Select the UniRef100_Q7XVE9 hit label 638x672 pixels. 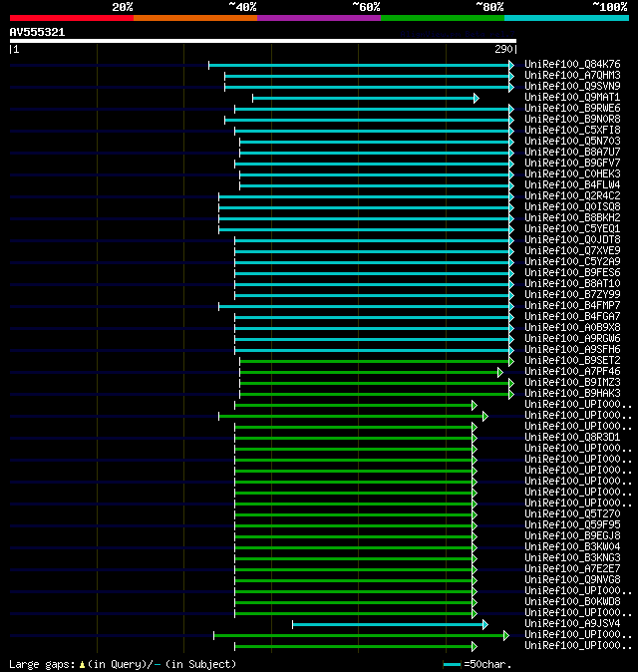[572, 250]
